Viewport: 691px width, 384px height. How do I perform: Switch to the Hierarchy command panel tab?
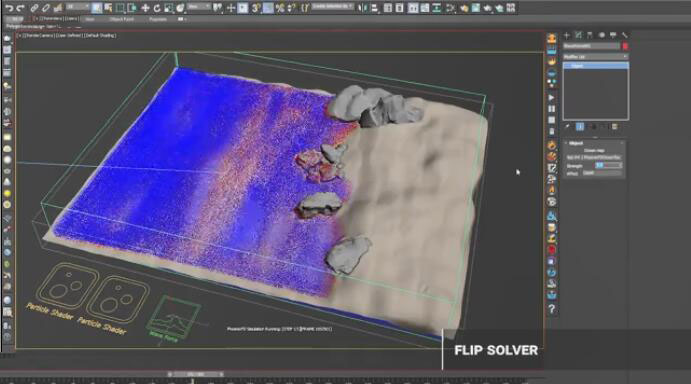coord(590,35)
